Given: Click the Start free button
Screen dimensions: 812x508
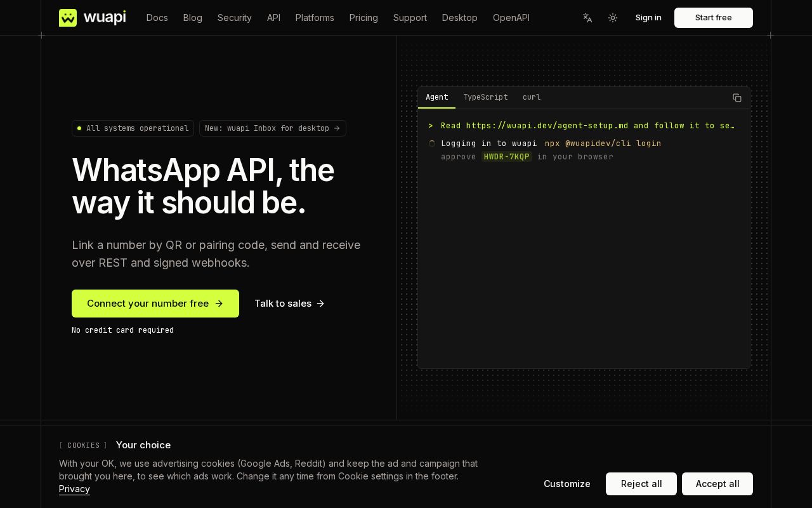Looking at the screenshot, I should coord(714,18).
